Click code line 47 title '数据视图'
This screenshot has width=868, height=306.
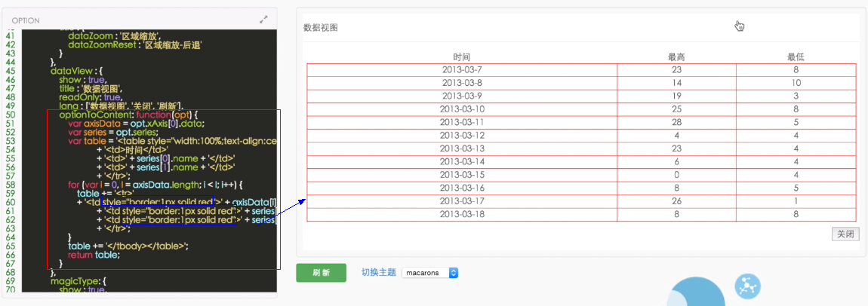(91, 88)
